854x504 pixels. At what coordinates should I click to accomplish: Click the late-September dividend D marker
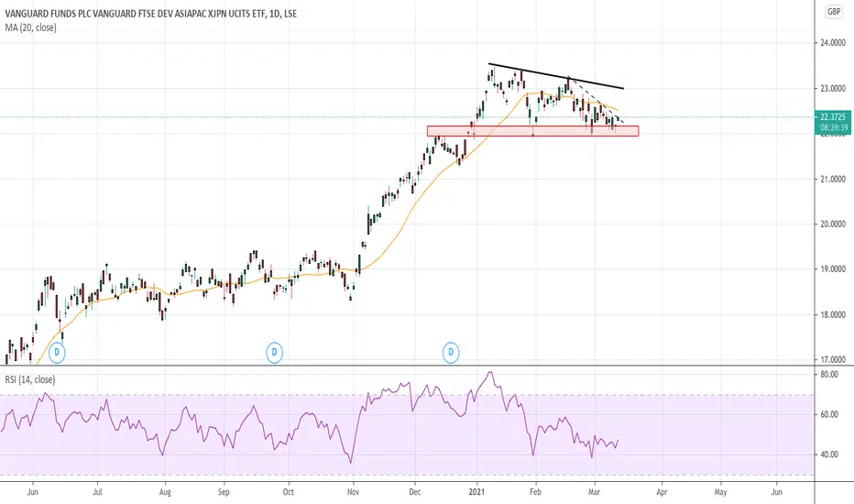pyautogui.click(x=275, y=353)
